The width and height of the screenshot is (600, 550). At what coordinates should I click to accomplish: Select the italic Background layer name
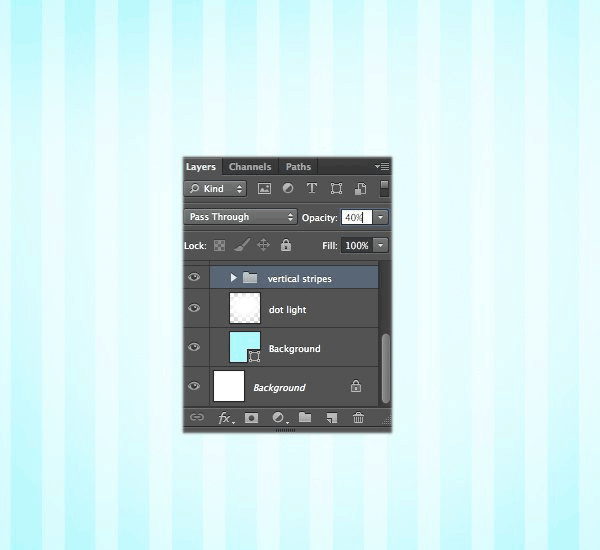(x=279, y=388)
